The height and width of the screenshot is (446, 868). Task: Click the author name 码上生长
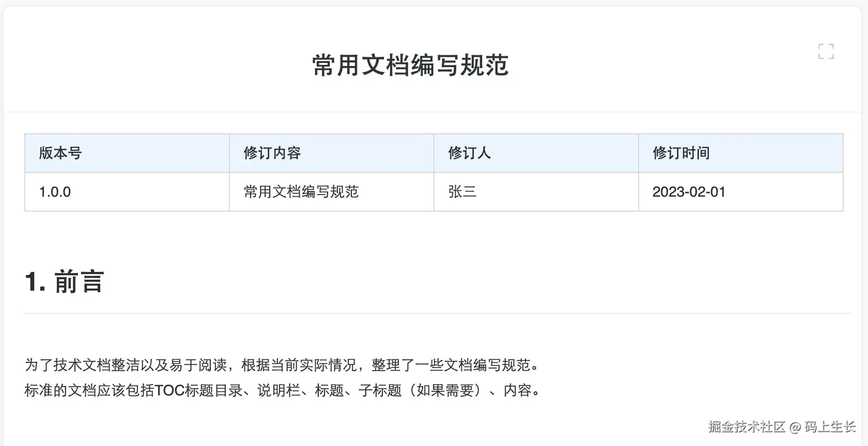(830, 426)
